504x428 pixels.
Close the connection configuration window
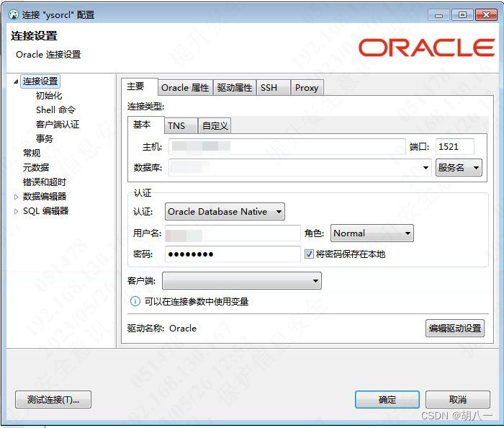(486, 15)
